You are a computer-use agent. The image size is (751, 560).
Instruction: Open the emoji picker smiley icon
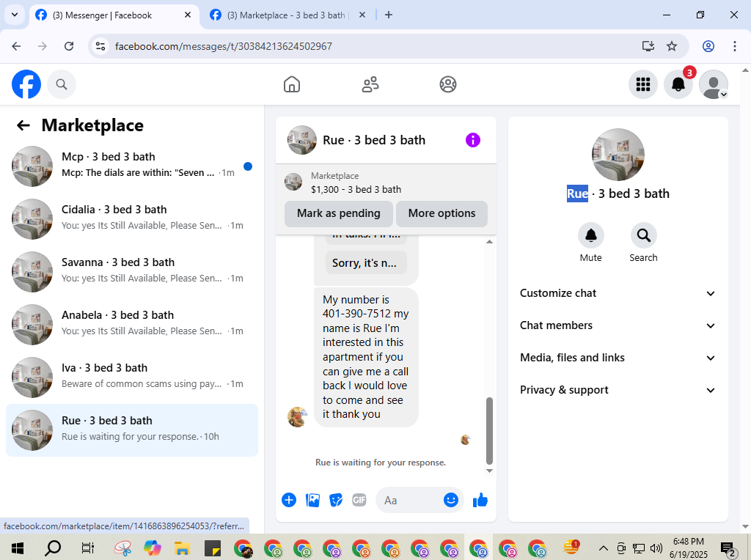451,500
